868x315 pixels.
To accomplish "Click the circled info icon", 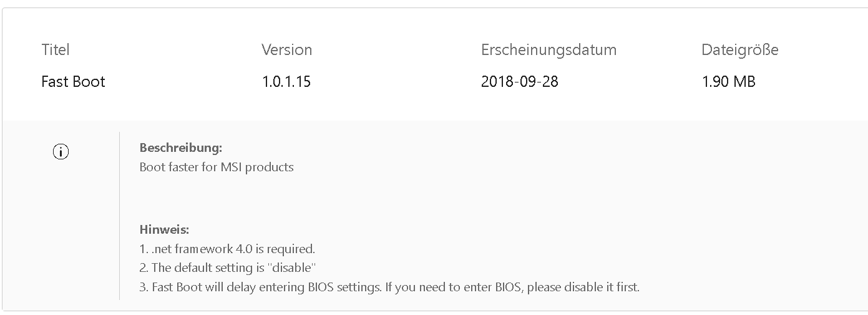I will [61, 152].
